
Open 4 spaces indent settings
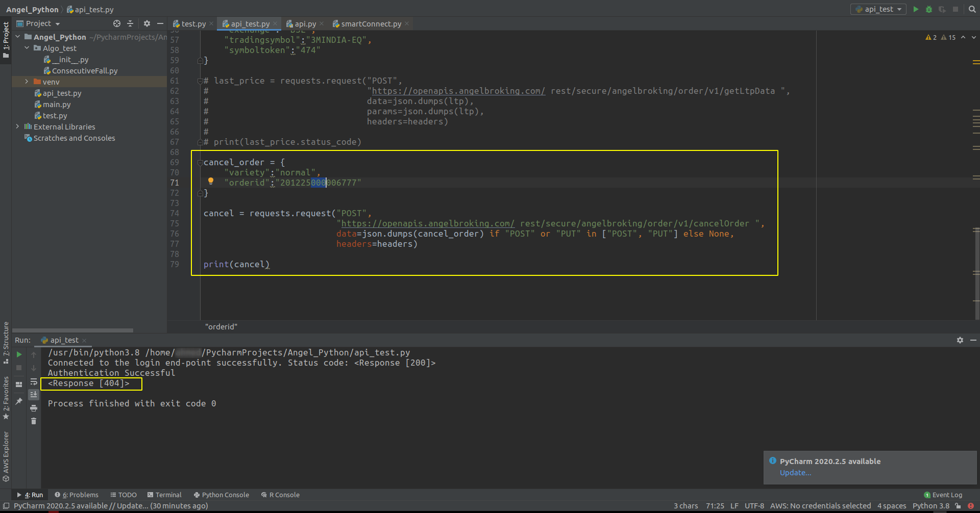892,506
